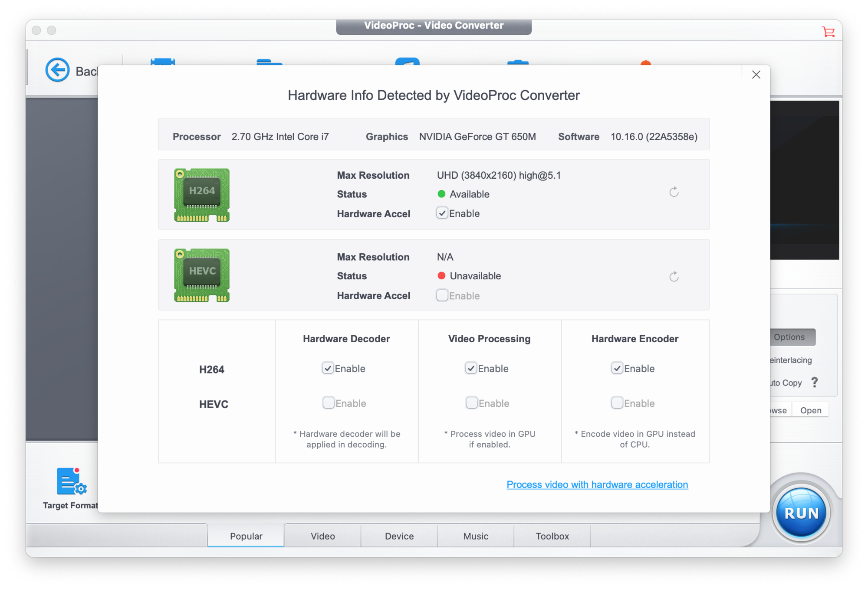This screenshot has height=589, width=868.
Task: Click the Back arrow icon
Action: [x=57, y=70]
